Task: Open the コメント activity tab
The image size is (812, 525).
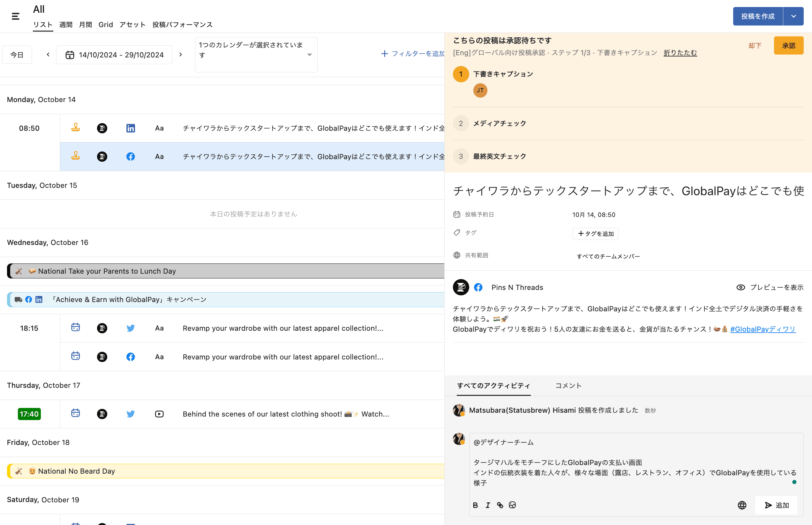Action: click(x=568, y=386)
